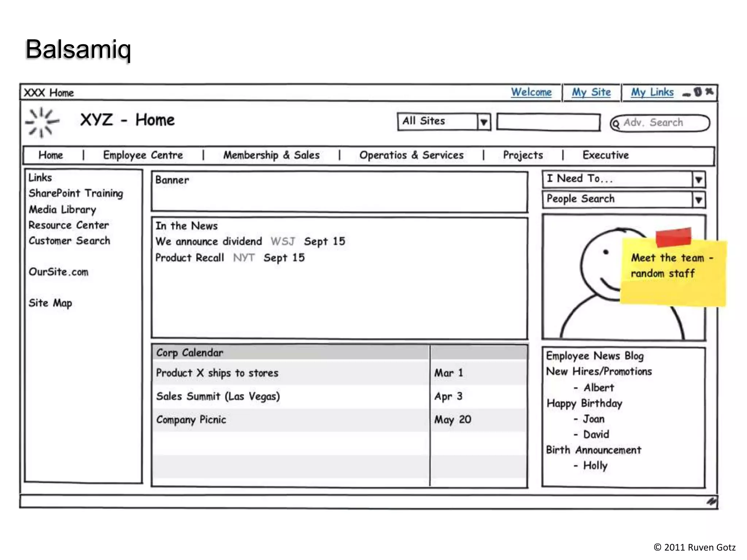The height and width of the screenshot is (560, 747).
Task: Click the XYZ - Home page title
Action: [x=127, y=120]
